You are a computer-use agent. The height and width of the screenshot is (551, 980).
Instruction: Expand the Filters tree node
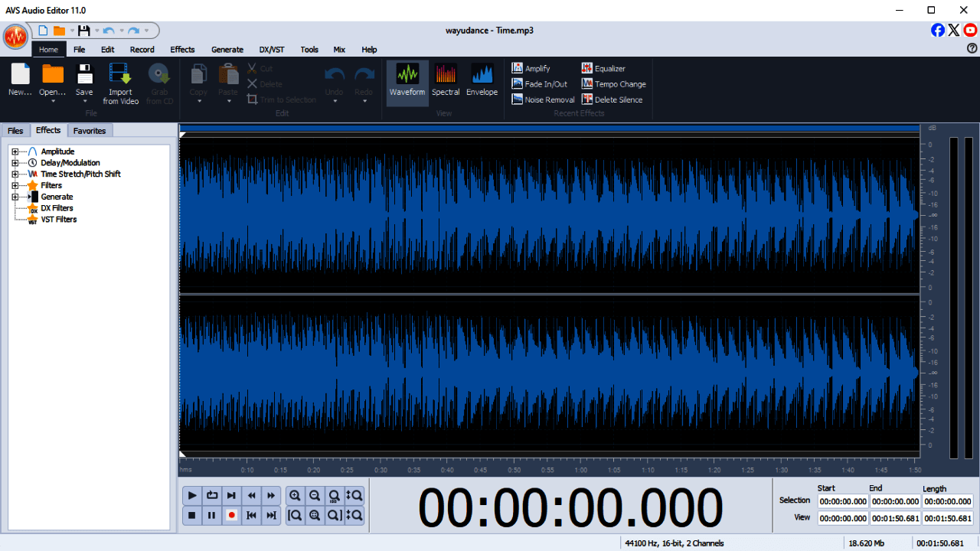pos(15,185)
